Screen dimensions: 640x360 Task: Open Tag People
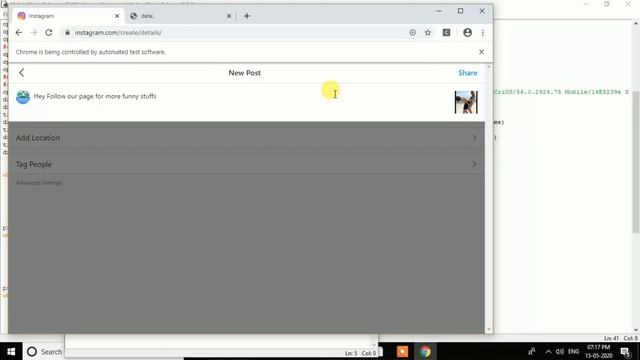coord(247,164)
